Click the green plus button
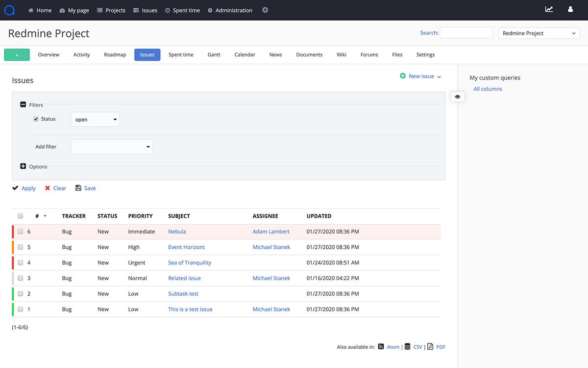 pos(17,55)
